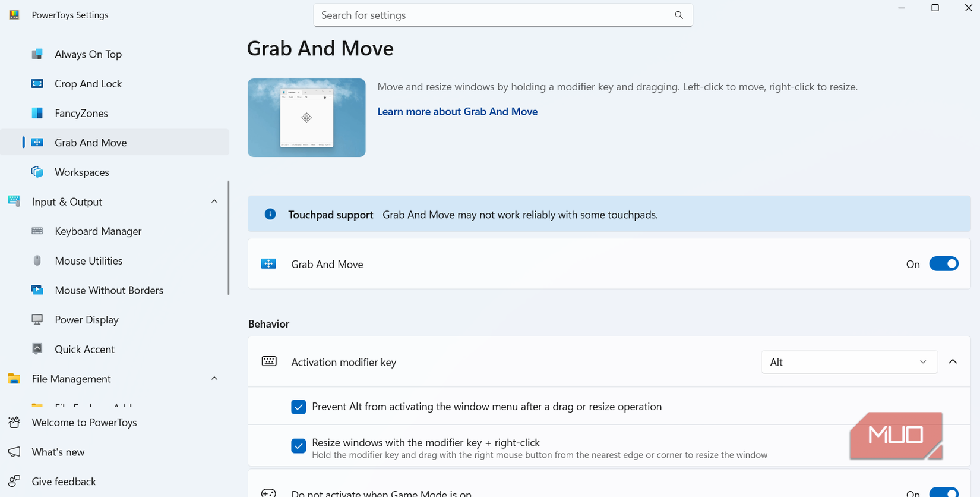Click the Touchpad support info icon
Viewport: 980px width, 497px height.
click(270, 214)
